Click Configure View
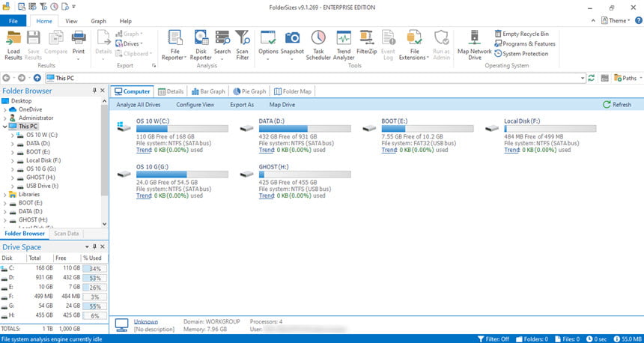The height and width of the screenshot is (343, 644). click(x=195, y=104)
